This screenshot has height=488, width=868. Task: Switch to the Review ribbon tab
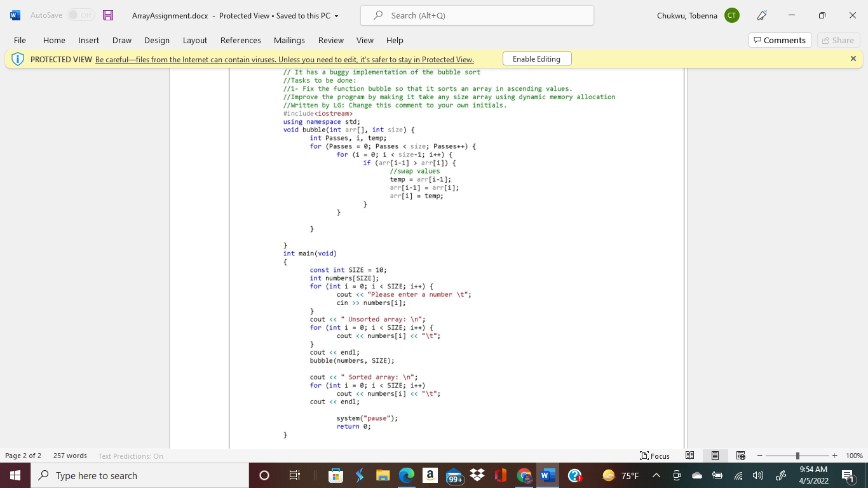click(330, 40)
